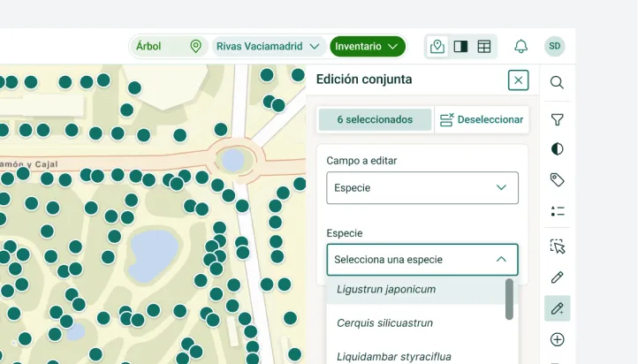
Task: Open the tag labels tool
Action: tap(557, 179)
